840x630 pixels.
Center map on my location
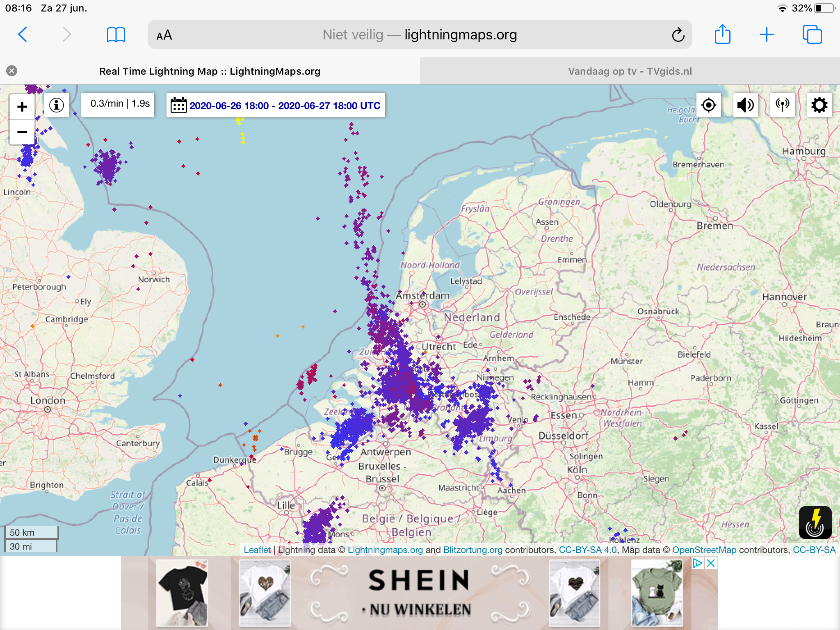click(x=709, y=105)
